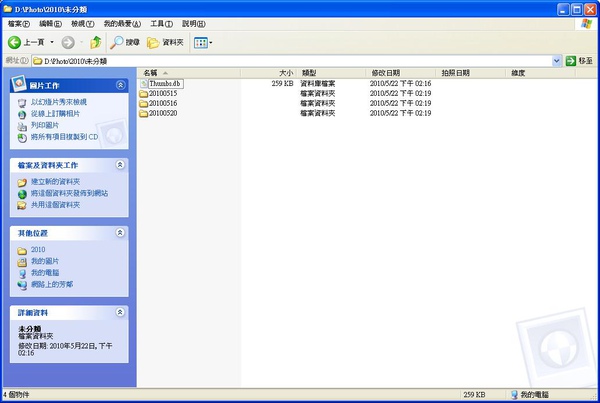Open 我的電腦 in other places
600x403 pixels.
45,272
